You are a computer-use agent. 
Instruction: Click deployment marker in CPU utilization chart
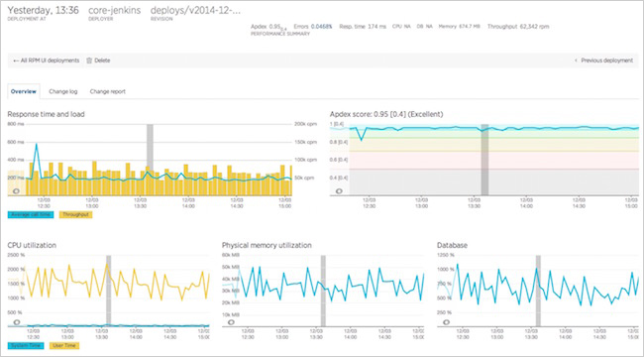click(x=109, y=291)
